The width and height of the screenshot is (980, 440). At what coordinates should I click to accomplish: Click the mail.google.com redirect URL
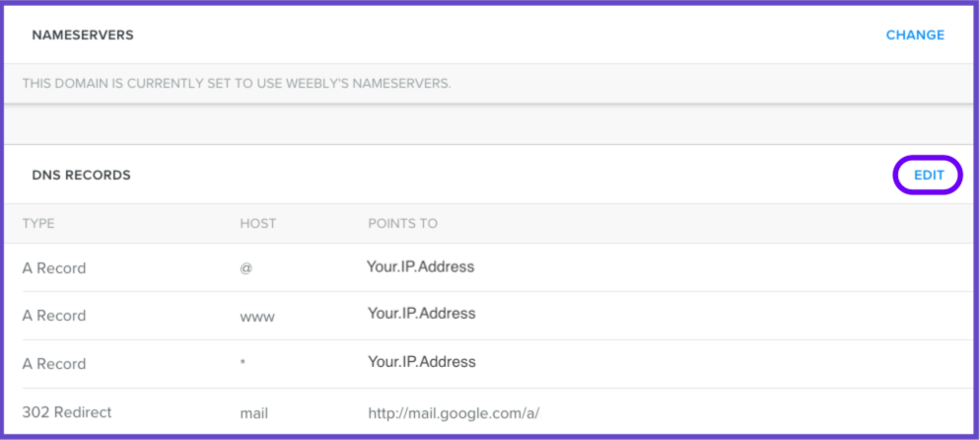tap(454, 413)
